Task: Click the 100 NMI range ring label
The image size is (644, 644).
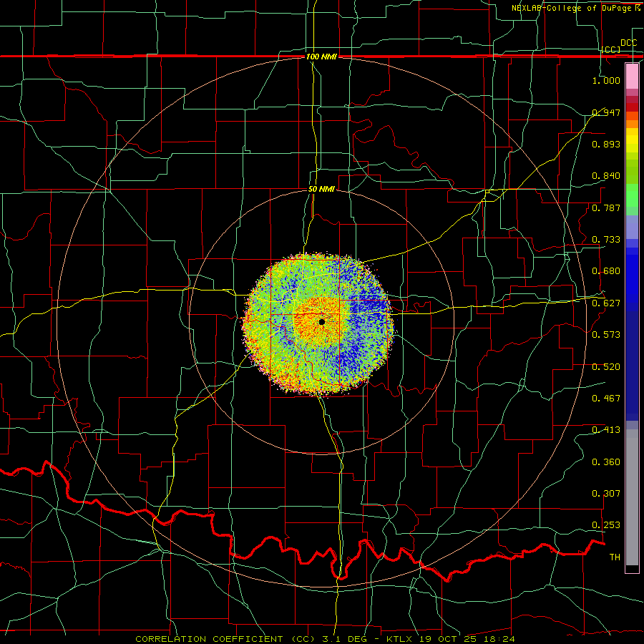Action: click(x=321, y=57)
